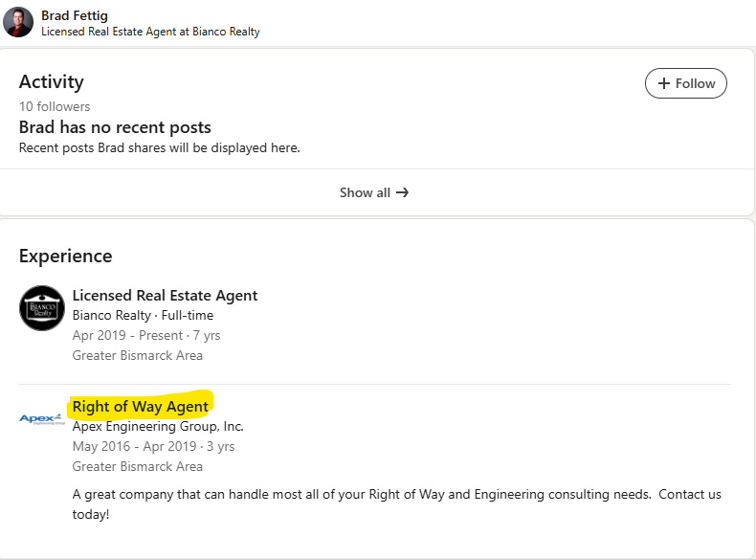Viewport: 756px width, 559px height.
Task: Open the 10 followers link
Action: pyautogui.click(x=55, y=106)
